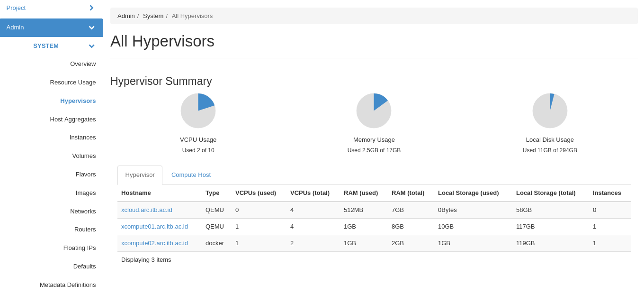644x295 pixels.
Task: Go to the Host Aggregates section
Action: click(73, 119)
